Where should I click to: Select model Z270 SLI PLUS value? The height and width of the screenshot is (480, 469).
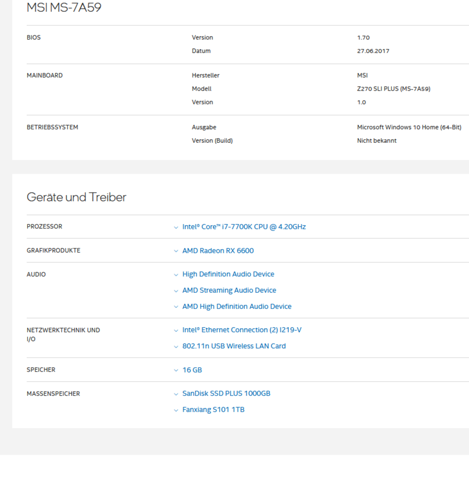394,89
